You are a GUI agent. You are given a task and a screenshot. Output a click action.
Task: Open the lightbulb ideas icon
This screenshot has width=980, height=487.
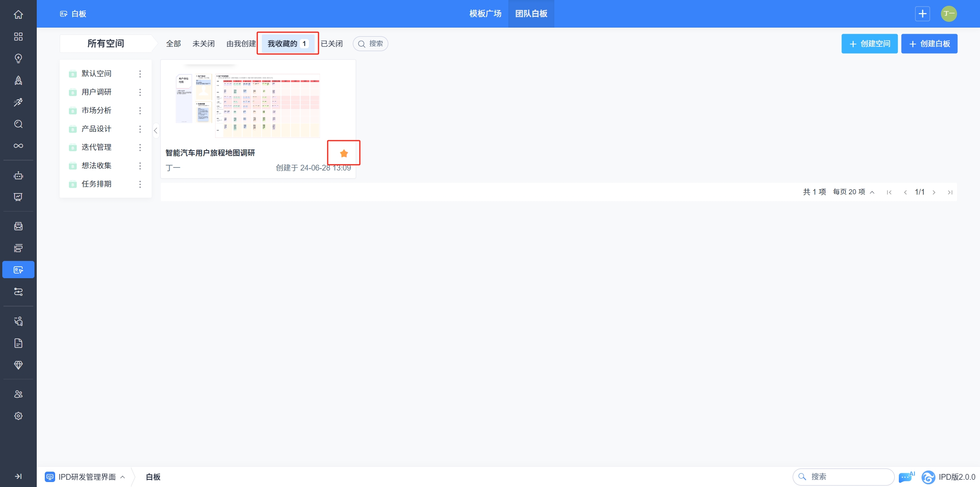click(18, 58)
